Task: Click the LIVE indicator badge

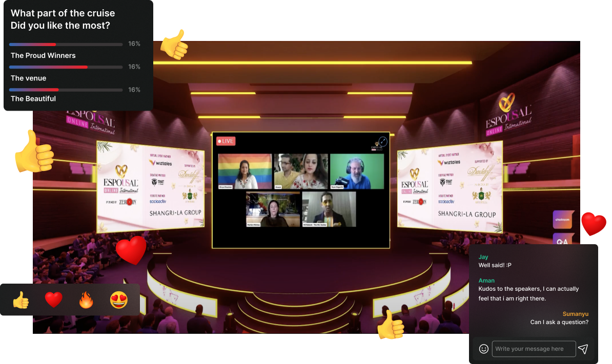Action: click(x=226, y=141)
